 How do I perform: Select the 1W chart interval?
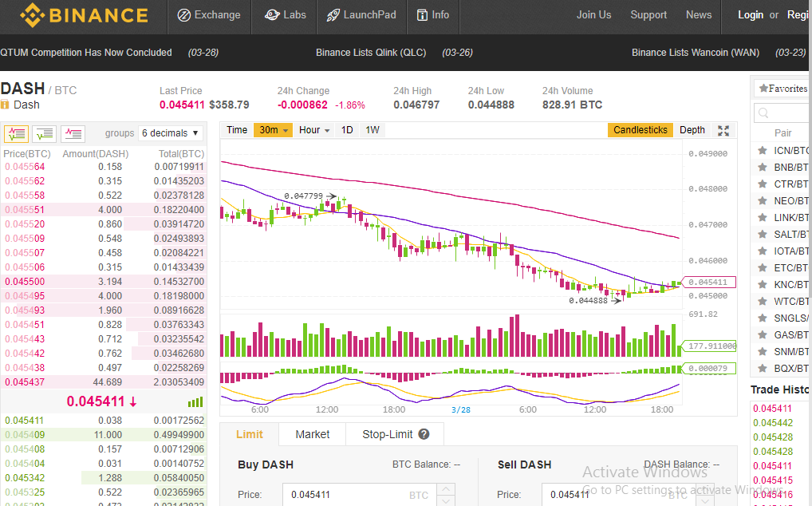(x=372, y=130)
